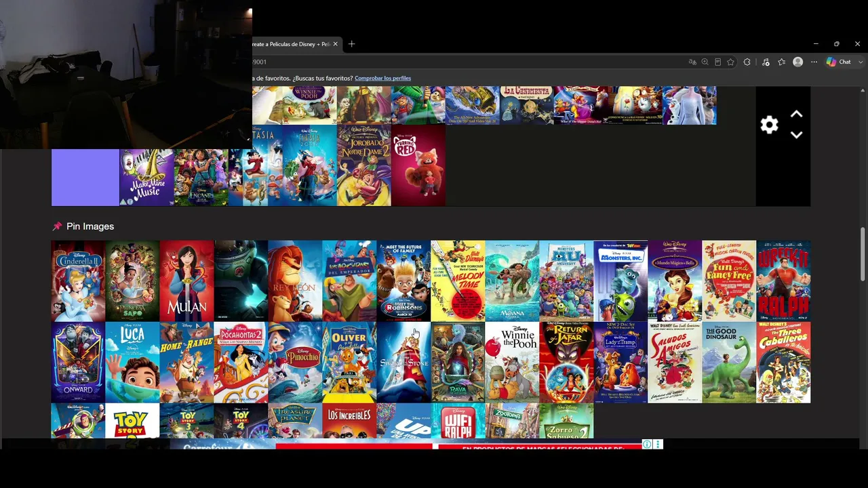868x488 pixels.
Task: Select the Pinocchio poster
Action: click(295, 363)
